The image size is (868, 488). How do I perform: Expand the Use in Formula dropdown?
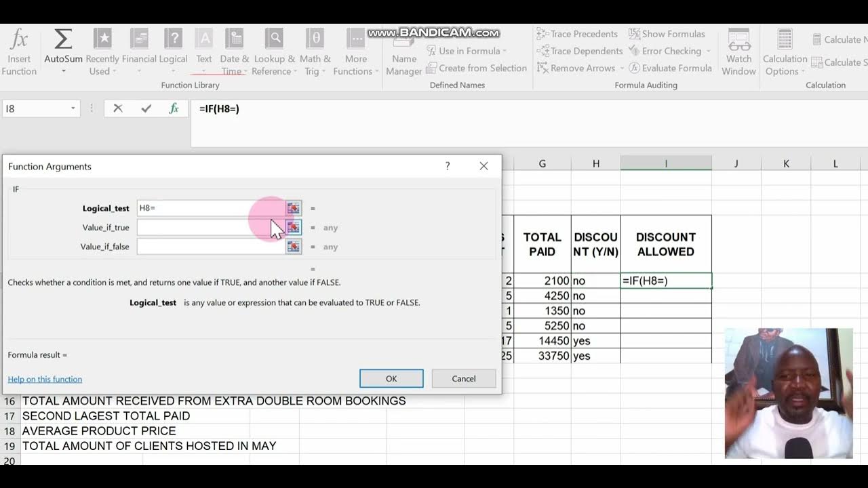point(506,52)
